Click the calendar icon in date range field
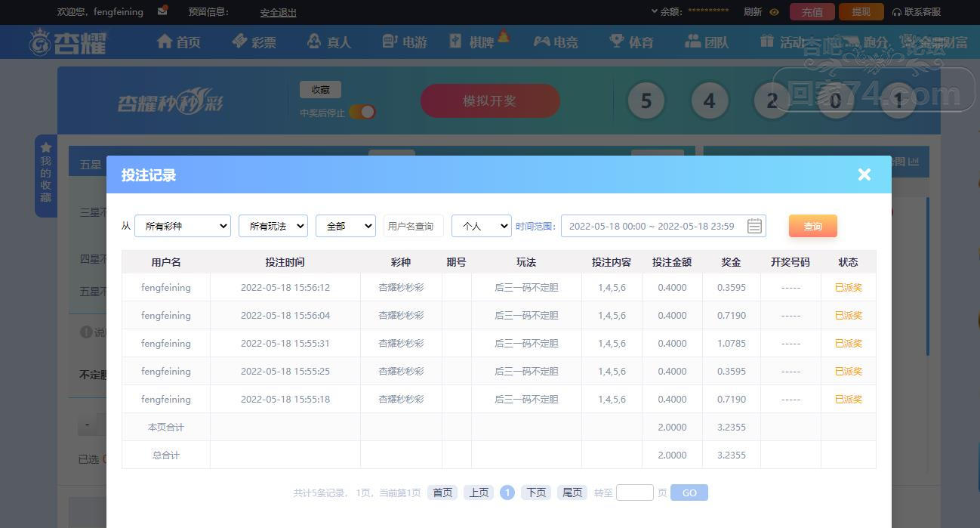Viewport: 980px width, 528px height. pyautogui.click(x=754, y=226)
